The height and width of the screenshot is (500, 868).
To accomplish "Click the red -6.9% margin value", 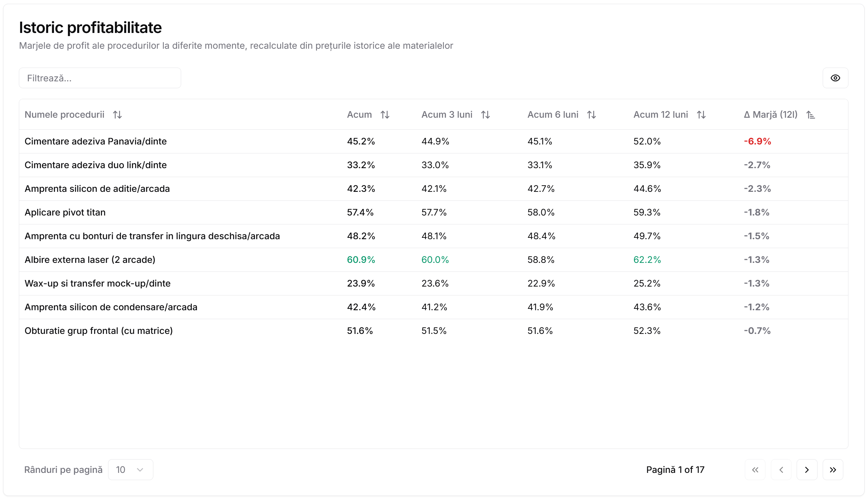I will 758,141.
